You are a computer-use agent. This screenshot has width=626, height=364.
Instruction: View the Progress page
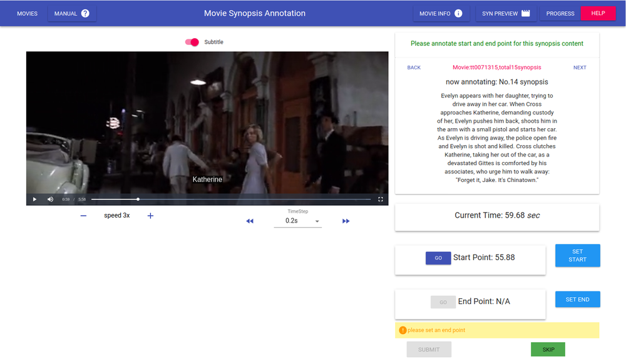[x=560, y=13]
